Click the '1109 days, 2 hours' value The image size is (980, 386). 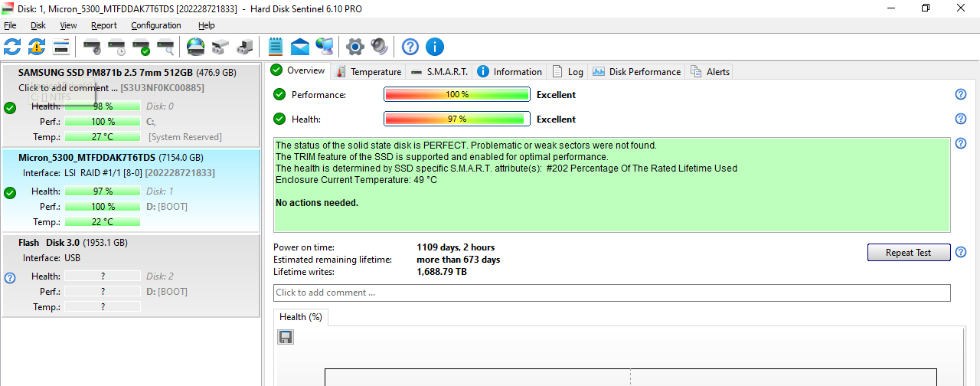456,247
